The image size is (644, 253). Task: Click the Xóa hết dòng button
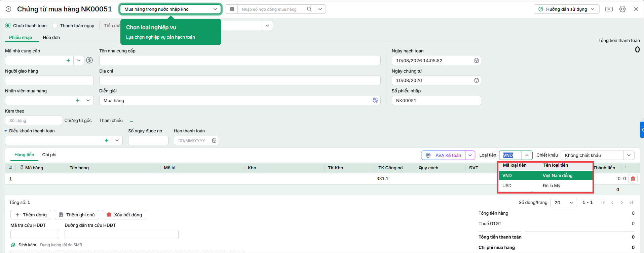124,215
